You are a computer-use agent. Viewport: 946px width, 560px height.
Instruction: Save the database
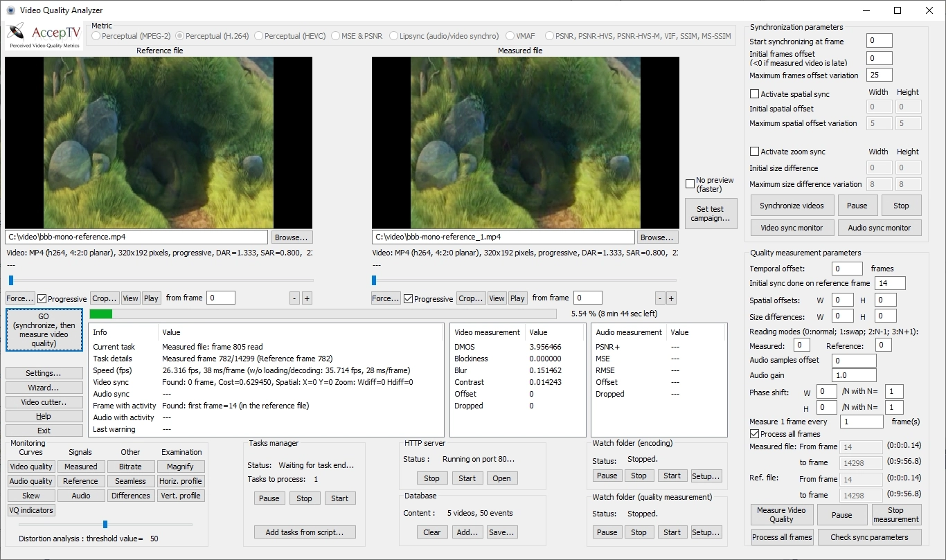pos(501,532)
